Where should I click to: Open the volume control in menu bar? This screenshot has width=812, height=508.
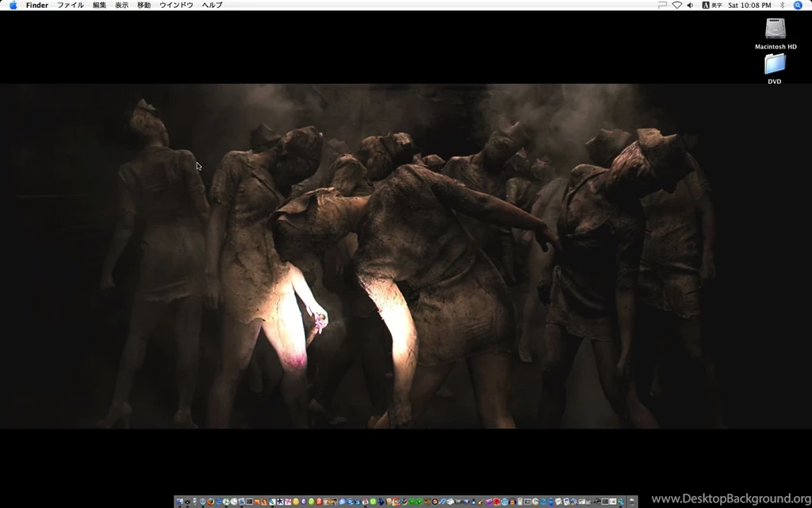click(x=690, y=5)
